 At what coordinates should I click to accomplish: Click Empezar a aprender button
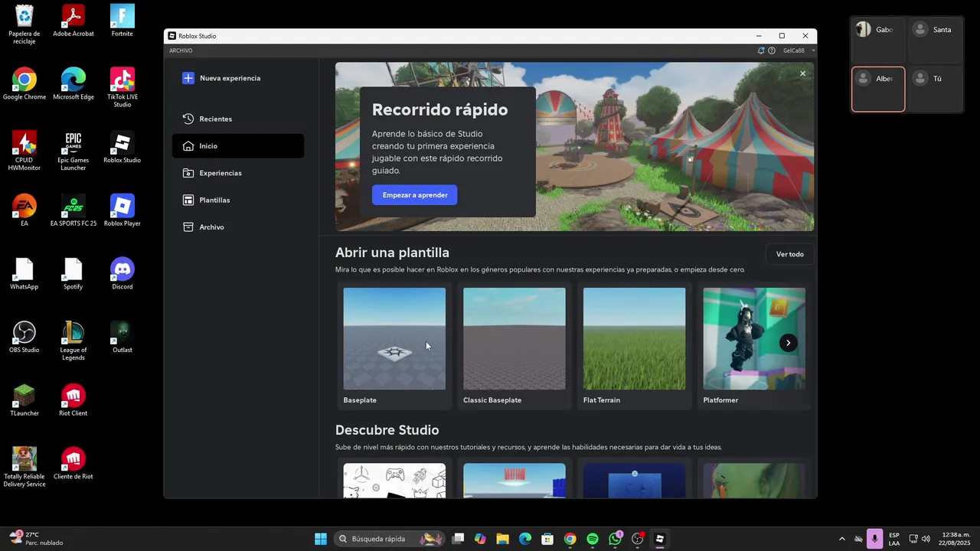tap(415, 195)
